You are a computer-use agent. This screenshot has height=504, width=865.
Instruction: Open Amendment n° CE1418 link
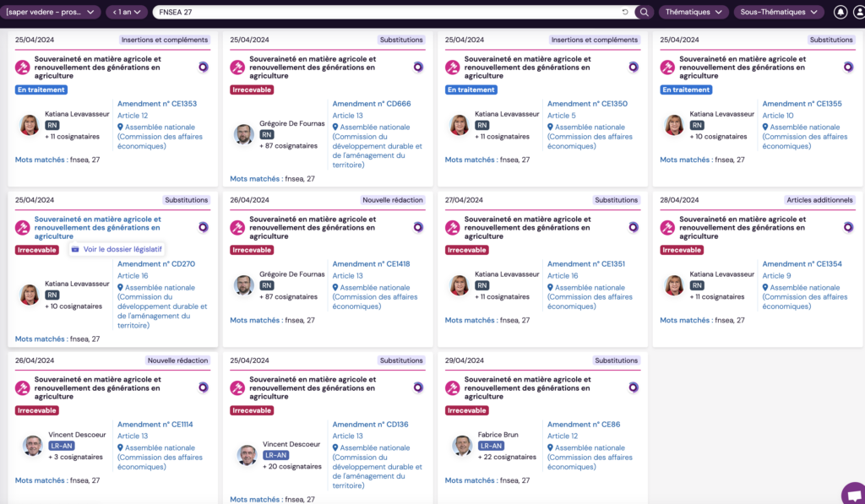[371, 264]
